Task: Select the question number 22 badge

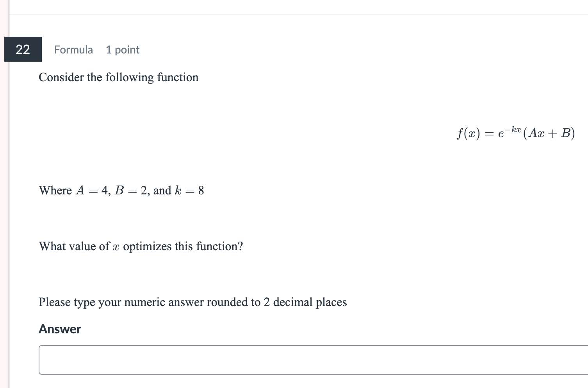Action: pyautogui.click(x=23, y=50)
